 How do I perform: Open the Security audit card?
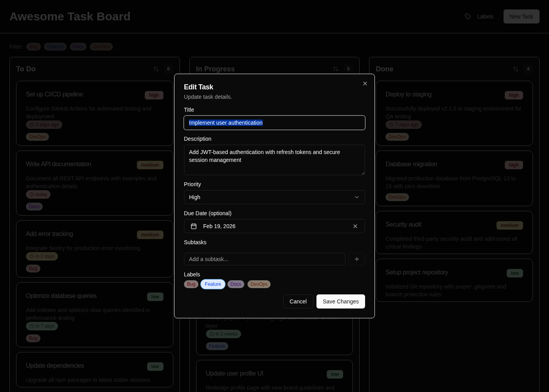click(x=454, y=232)
